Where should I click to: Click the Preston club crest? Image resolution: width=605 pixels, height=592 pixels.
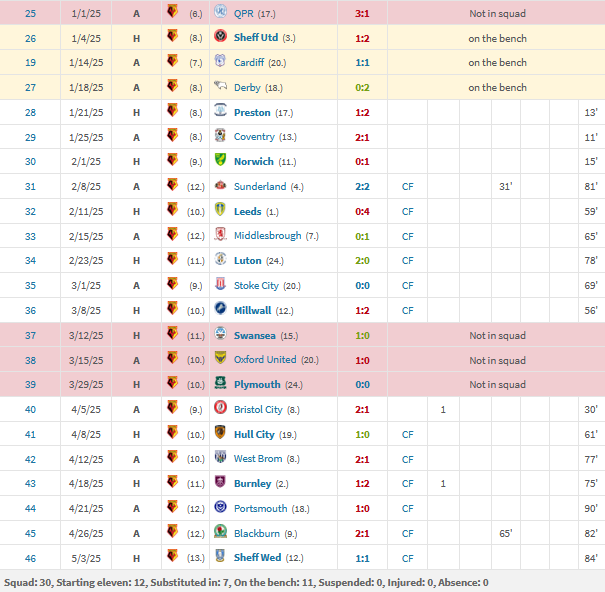[x=220, y=110]
